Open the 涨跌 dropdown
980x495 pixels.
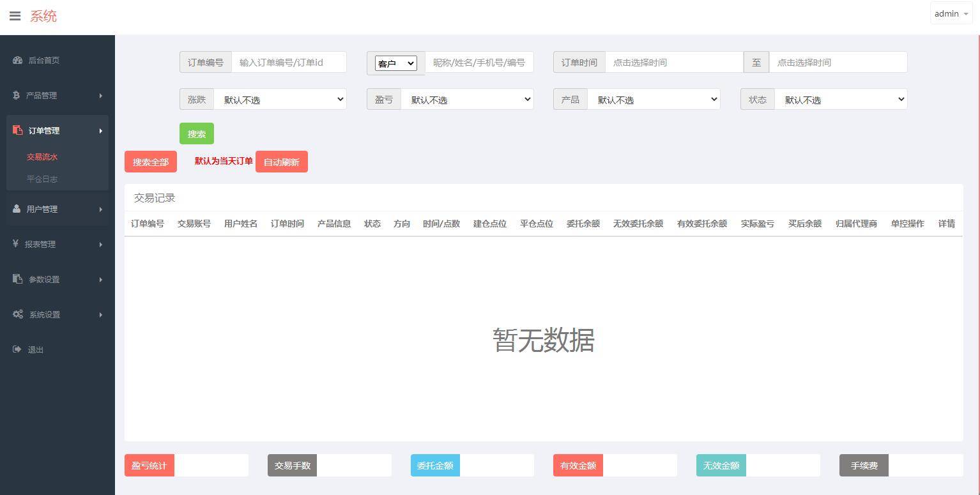tap(280, 99)
